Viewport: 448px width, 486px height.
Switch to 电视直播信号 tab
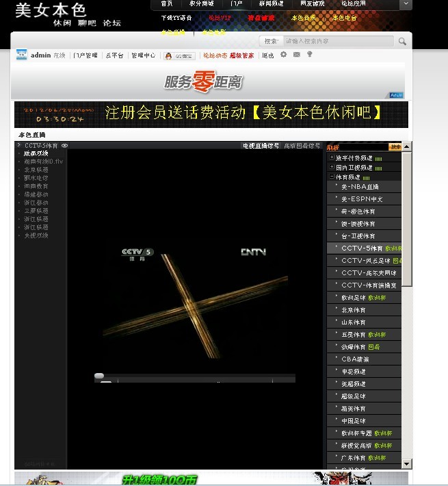261,146
